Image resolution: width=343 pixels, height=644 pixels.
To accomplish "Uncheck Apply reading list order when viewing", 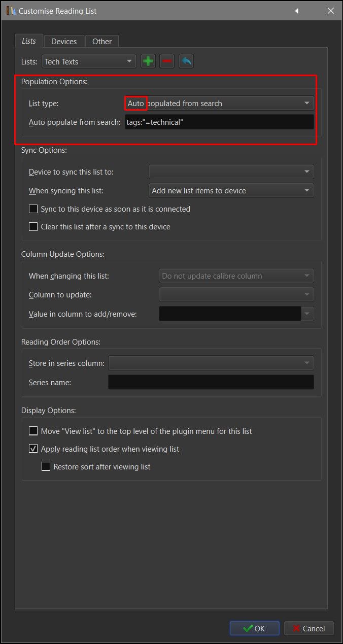I will pos(33,449).
